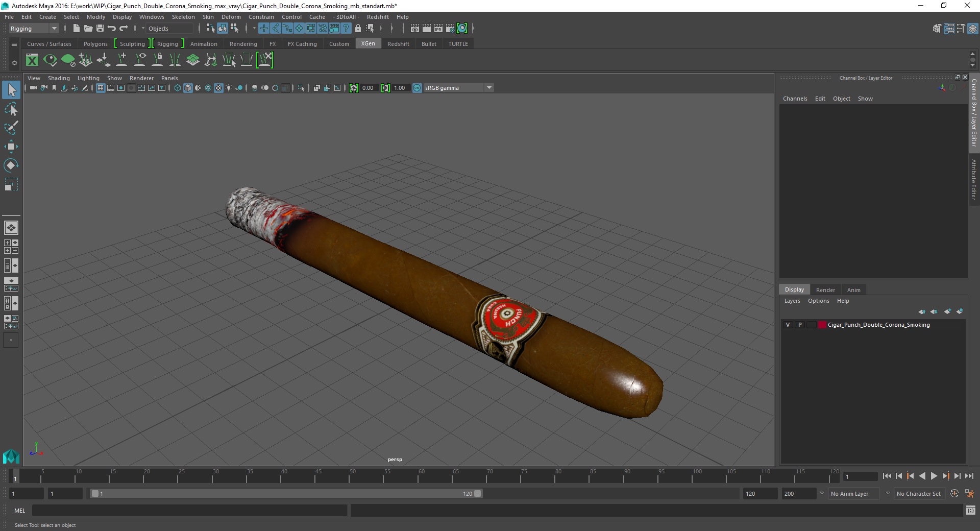This screenshot has width=980, height=531.
Task: Expand the quick layout options arrow
Action: click(11, 340)
